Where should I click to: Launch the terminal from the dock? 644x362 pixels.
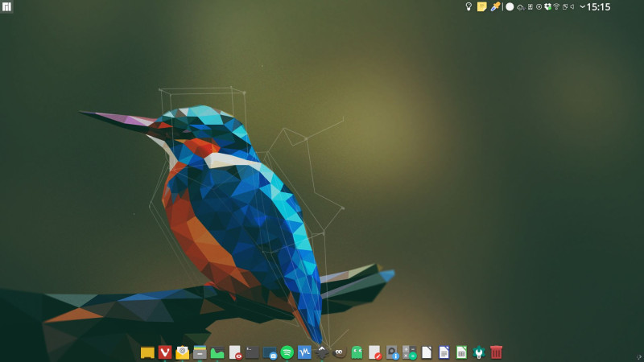point(252,352)
